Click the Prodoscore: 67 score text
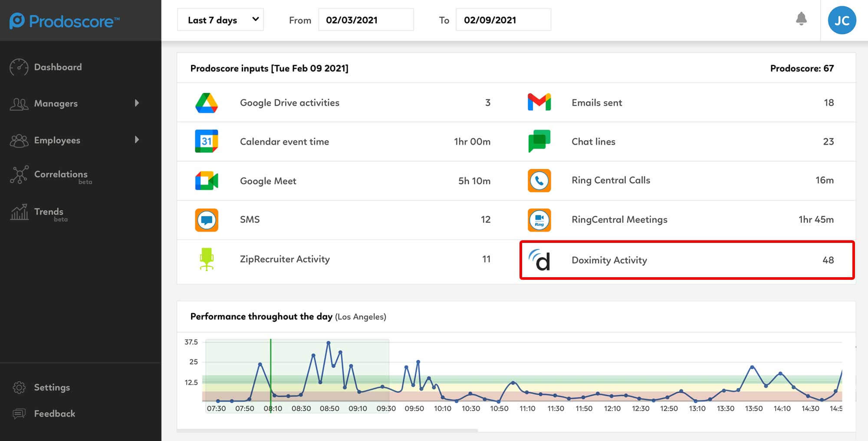The height and width of the screenshot is (441, 868). tap(802, 68)
